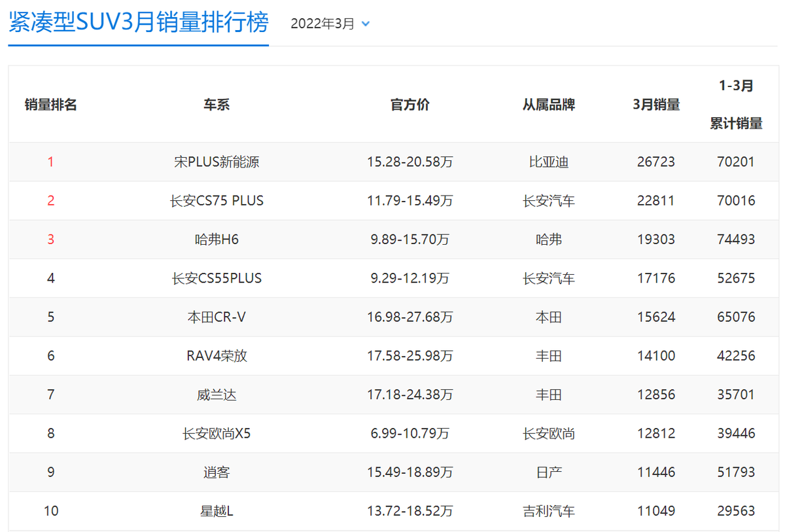
Task: Open the 本田CR-V car series link
Action: click(x=217, y=317)
